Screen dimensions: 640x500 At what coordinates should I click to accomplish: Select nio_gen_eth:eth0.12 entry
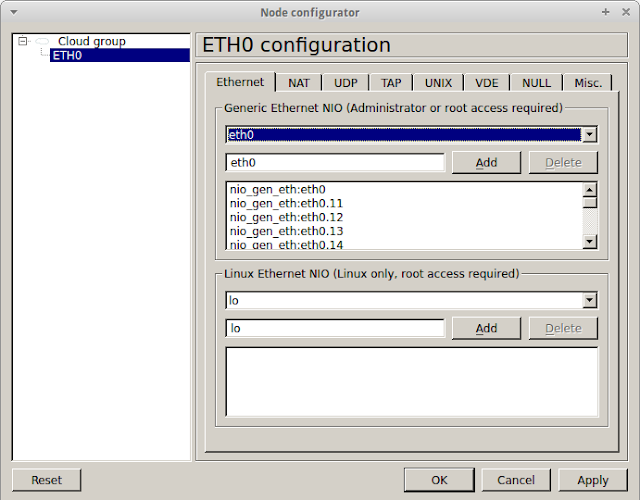coord(286,217)
